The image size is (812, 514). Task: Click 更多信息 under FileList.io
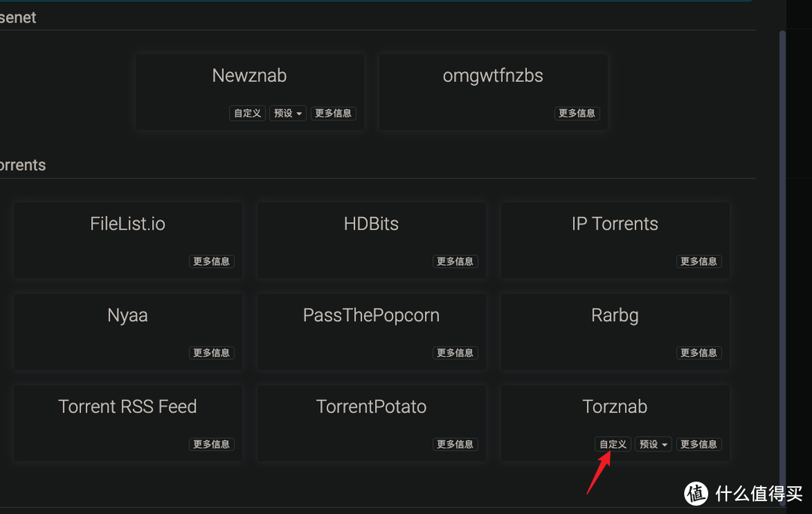[x=211, y=261]
